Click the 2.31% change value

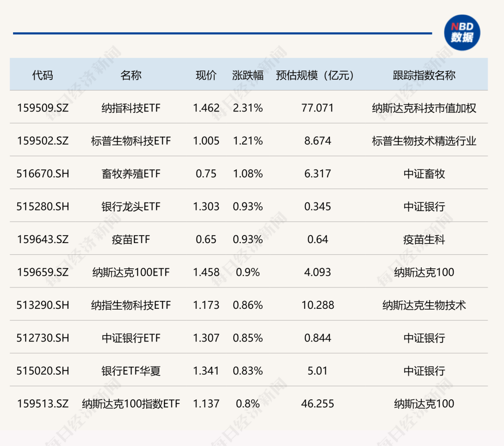[x=247, y=108]
